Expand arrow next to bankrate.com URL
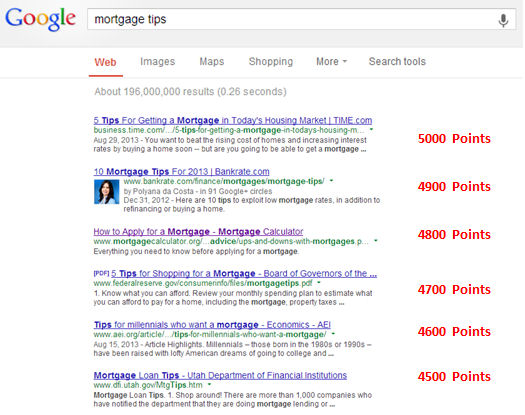Screen dimensions: 525x415 tap(331, 181)
